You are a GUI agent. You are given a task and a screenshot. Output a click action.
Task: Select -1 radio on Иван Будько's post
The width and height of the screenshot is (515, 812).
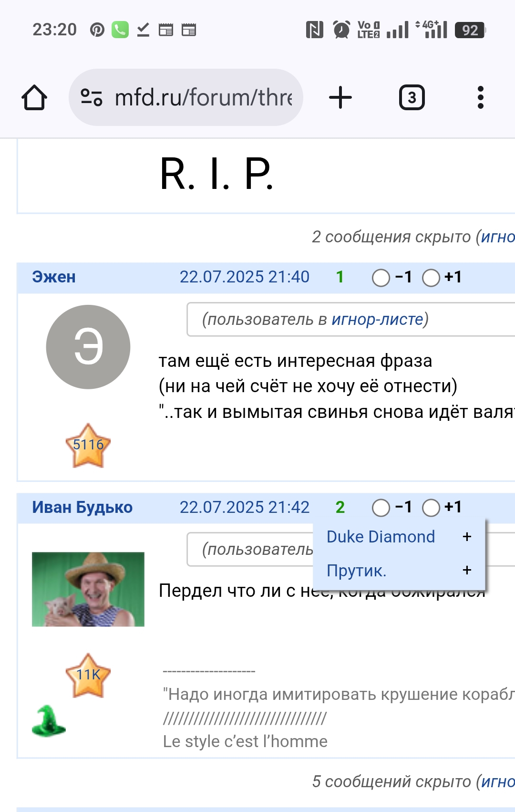click(x=381, y=508)
